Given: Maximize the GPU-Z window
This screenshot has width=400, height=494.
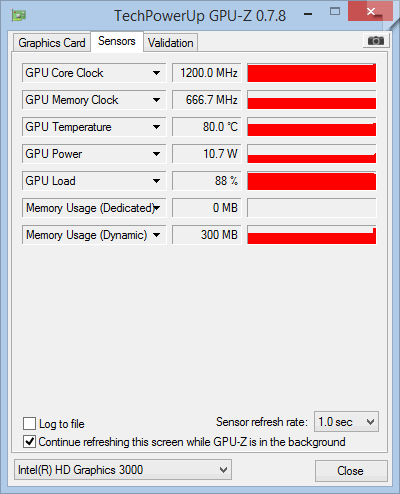Looking at the screenshot, I should pyautogui.click(x=335, y=12).
